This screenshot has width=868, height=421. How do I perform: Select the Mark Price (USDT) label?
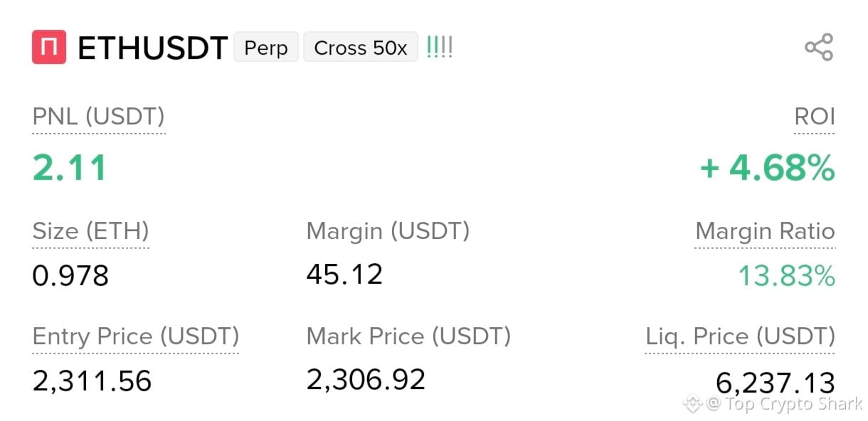(408, 336)
